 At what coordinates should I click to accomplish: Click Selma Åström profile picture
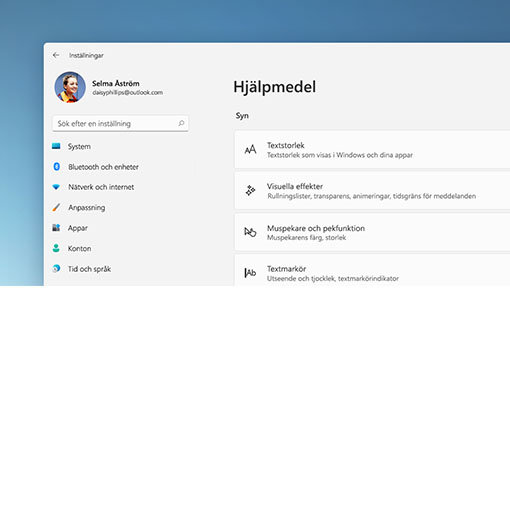click(70, 87)
